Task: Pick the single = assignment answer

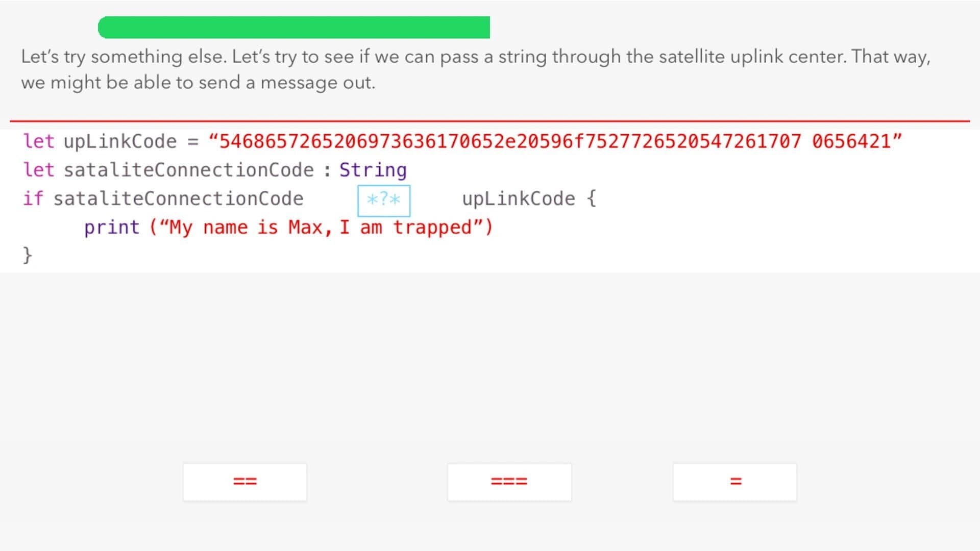Action: (x=734, y=481)
